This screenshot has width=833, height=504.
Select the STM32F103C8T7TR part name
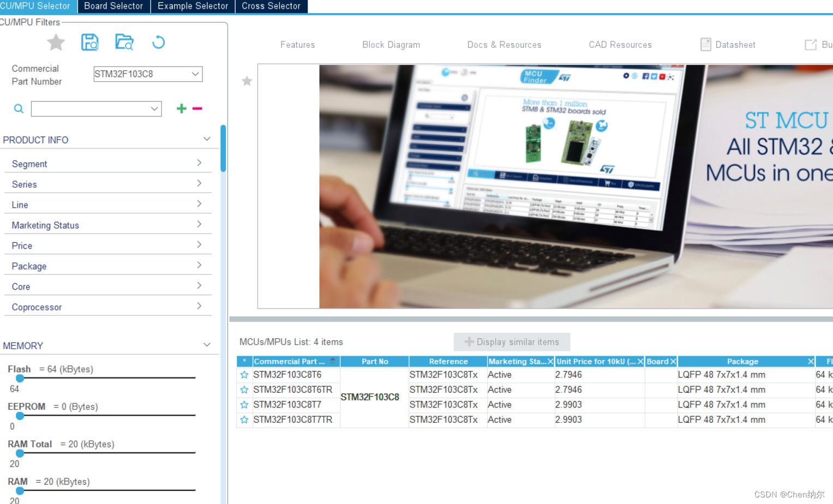[293, 419]
